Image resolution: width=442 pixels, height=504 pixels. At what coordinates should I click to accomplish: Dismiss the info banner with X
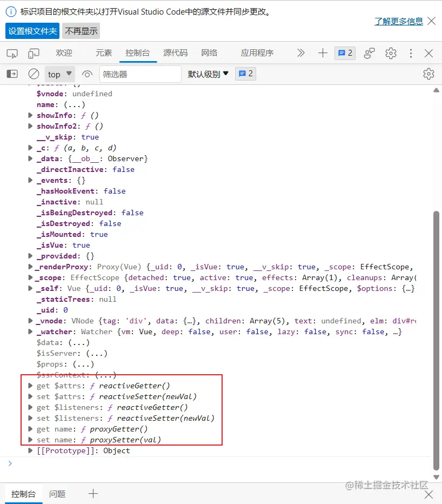[432, 21]
